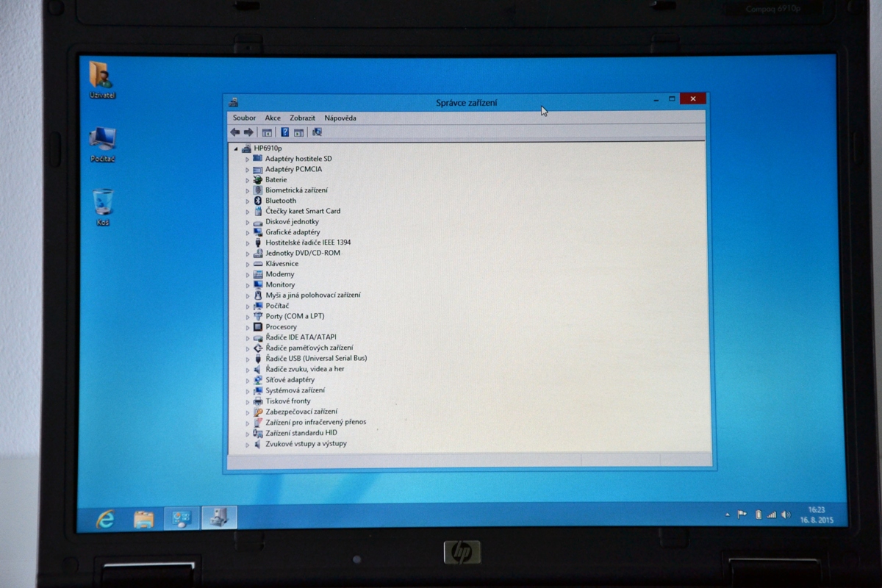
Task: Open the Zobrazit menu
Action: [302, 118]
